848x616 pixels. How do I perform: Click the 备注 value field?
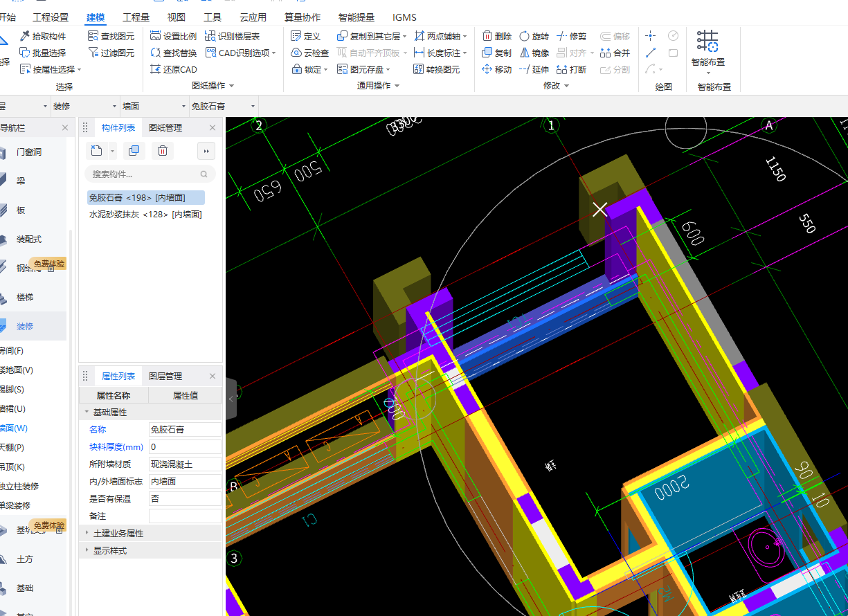click(186, 516)
